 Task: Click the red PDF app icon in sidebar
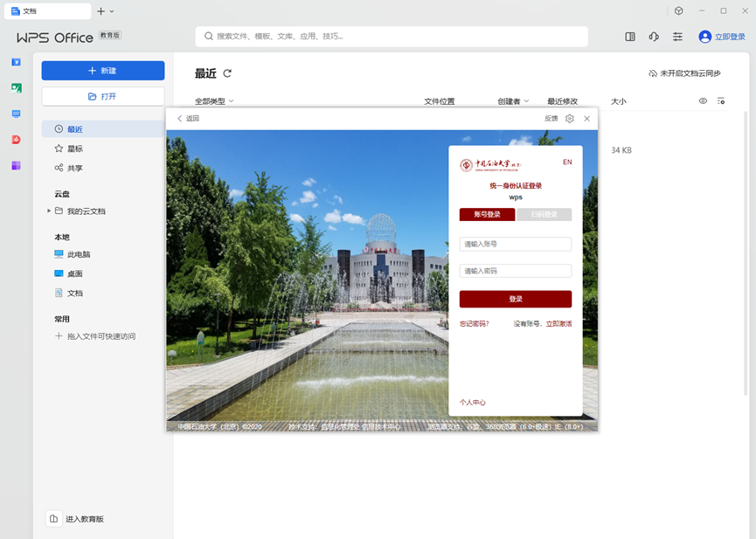(16, 140)
